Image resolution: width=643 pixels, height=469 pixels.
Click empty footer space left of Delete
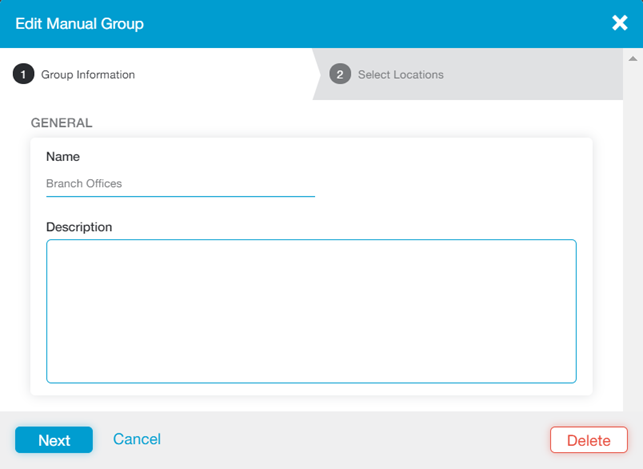coord(350,440)
